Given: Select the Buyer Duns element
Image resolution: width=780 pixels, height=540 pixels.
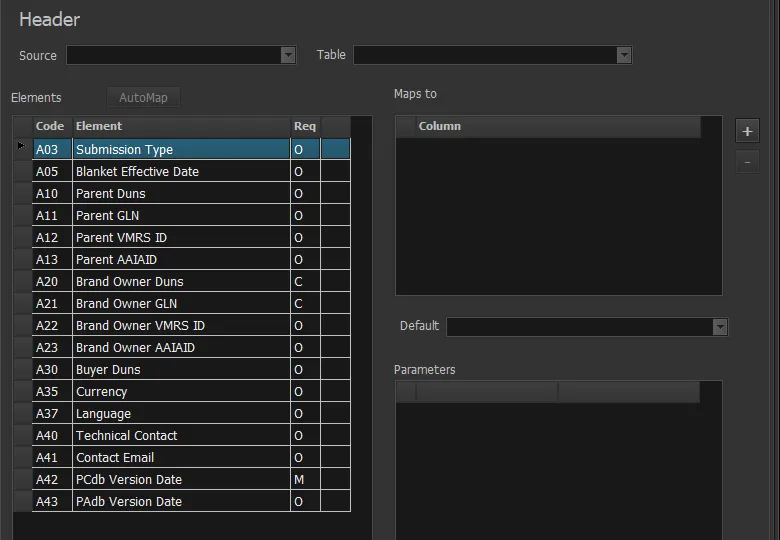Looking at the screenshot, I should coord(180,369).
